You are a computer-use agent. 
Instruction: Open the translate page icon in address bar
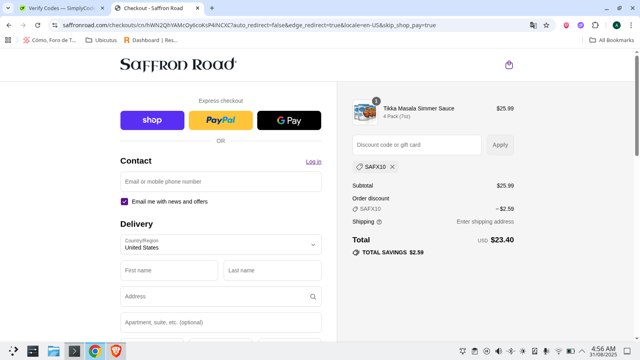click(533, 25)
